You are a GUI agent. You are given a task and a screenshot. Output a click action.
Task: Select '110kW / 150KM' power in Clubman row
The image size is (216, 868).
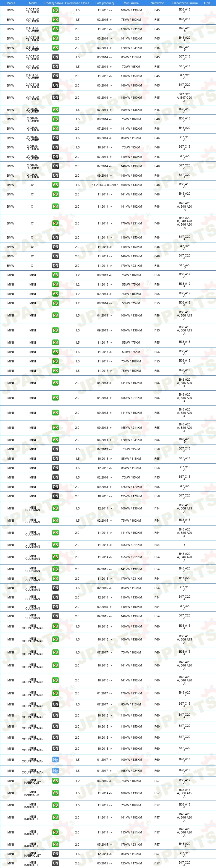tap(131, 597)
